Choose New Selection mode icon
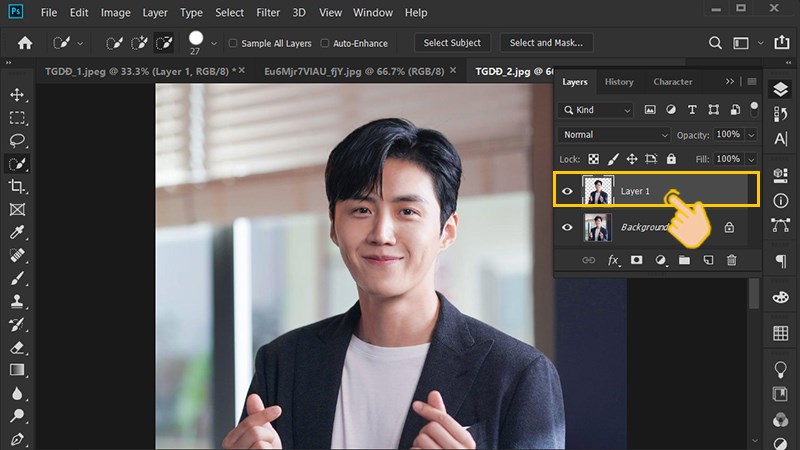 [x=114, y=43]
